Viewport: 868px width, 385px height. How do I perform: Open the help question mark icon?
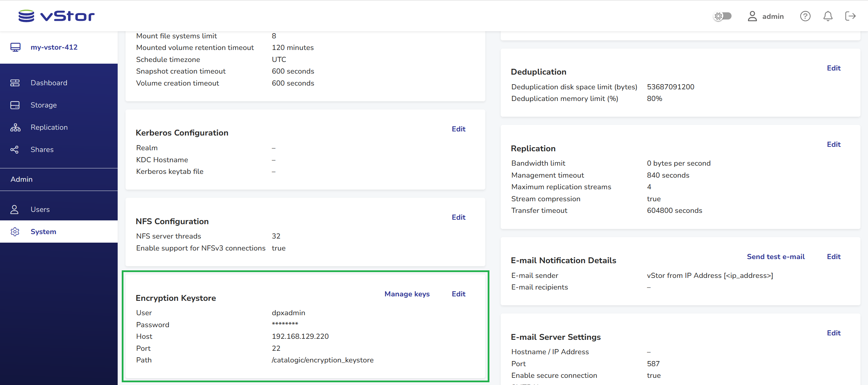[x=805, y=16]
